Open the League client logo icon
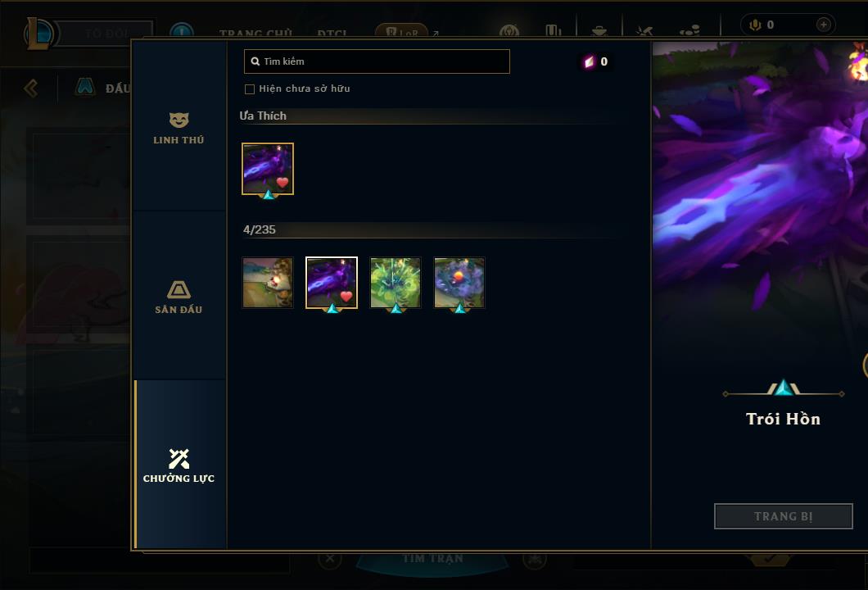 pyautogui.click(x=38, y=33)
